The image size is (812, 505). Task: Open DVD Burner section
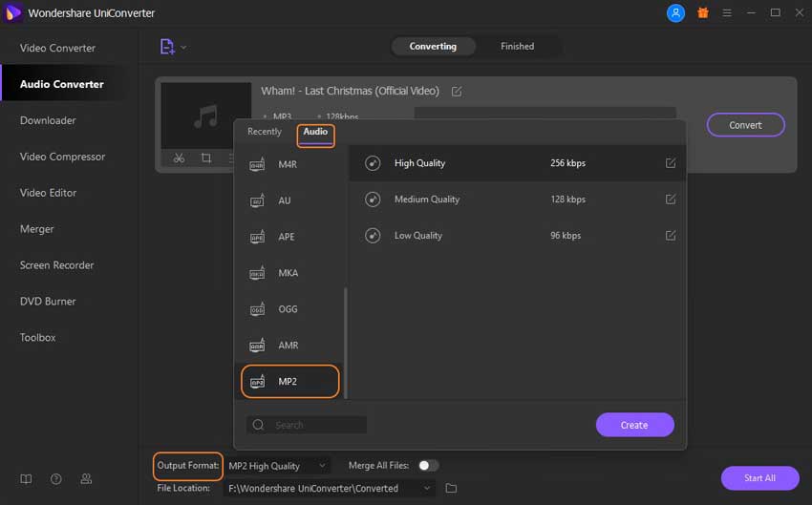coord(48,301)
